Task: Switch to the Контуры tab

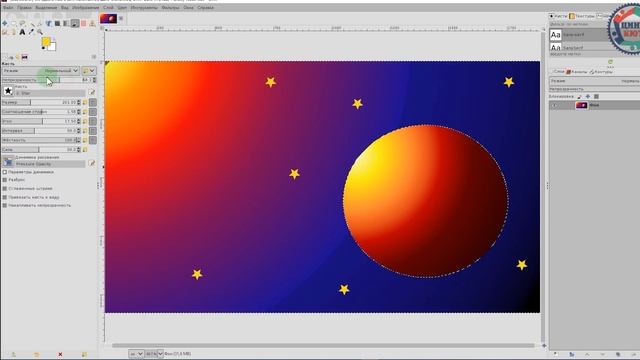Action: pos(601,72)
